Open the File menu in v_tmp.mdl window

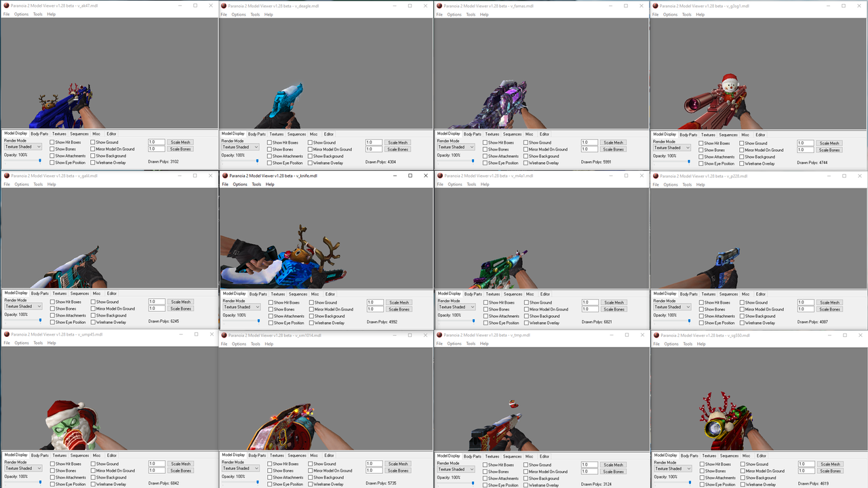439,344
